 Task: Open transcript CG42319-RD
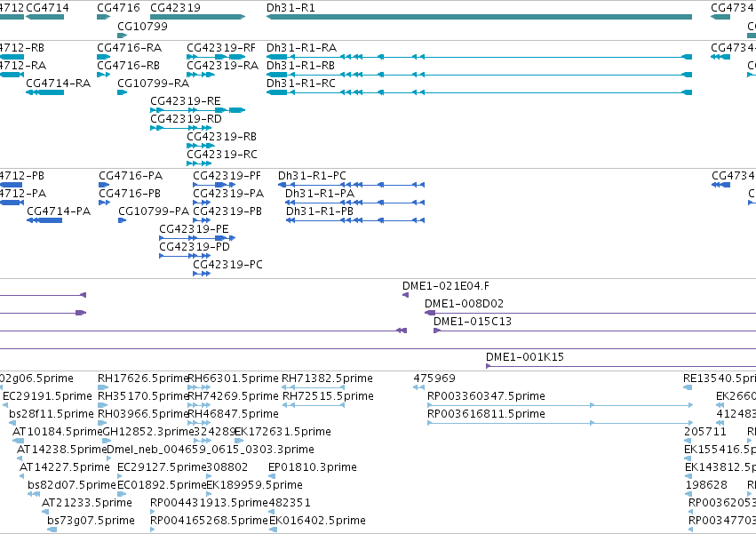coord(186,119)
